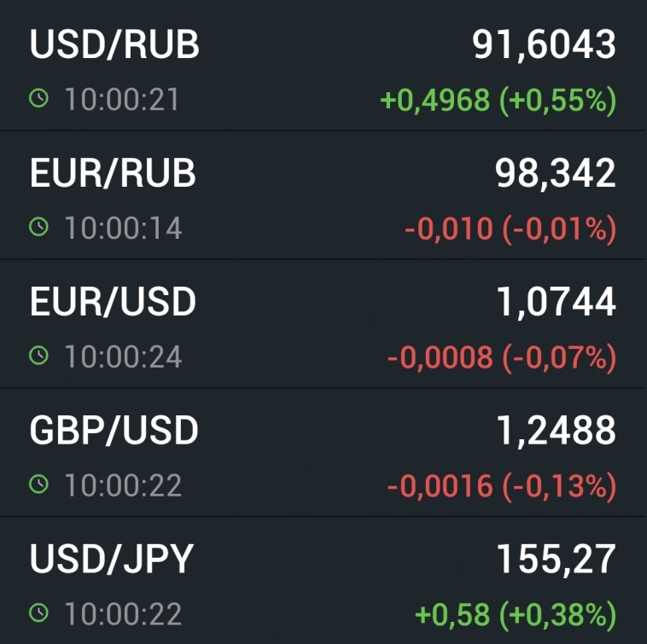Image resolution: width=647 pixels, height=644 pixels.
Task: Click the green +0,58 (+0,38%) change
Action: tap(515, 614)
